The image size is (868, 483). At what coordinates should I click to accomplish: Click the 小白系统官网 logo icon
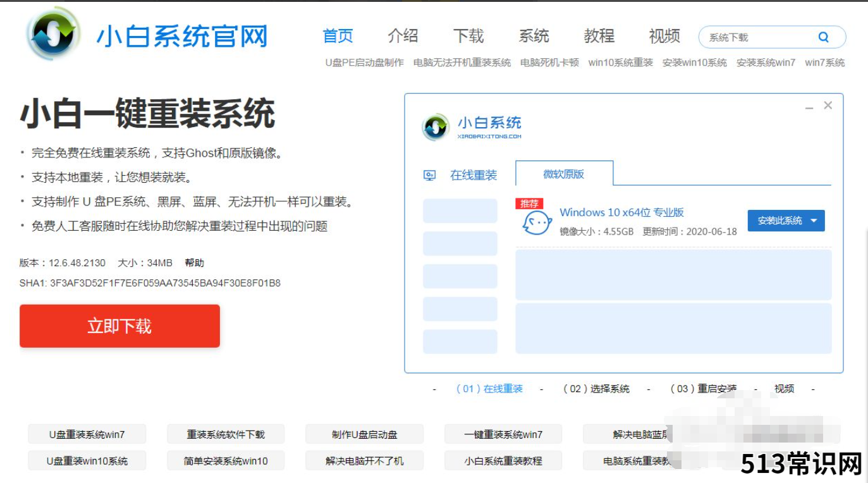tap(54, 34)
